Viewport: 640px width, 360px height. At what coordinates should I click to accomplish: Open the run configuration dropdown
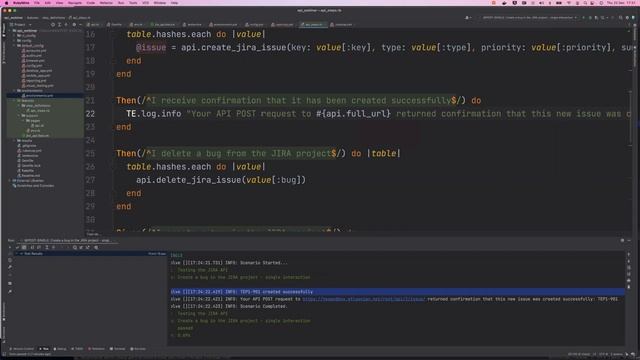click(x=529, y=18)
